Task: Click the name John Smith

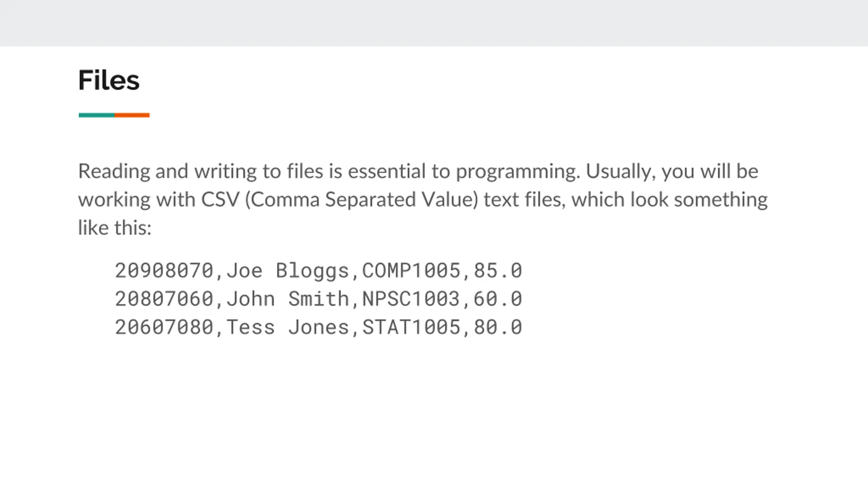Action: pos(288,299)
